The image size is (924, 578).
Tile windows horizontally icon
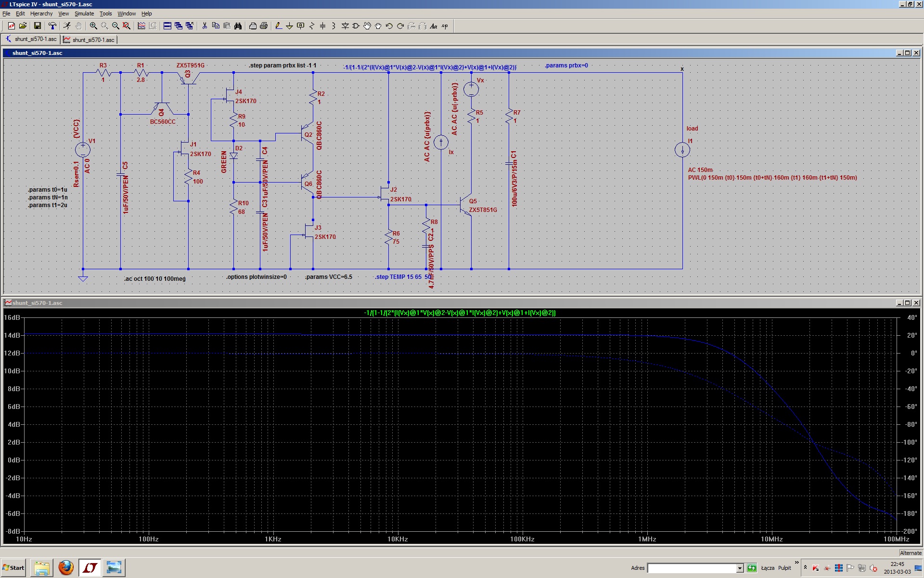point(167,26)
